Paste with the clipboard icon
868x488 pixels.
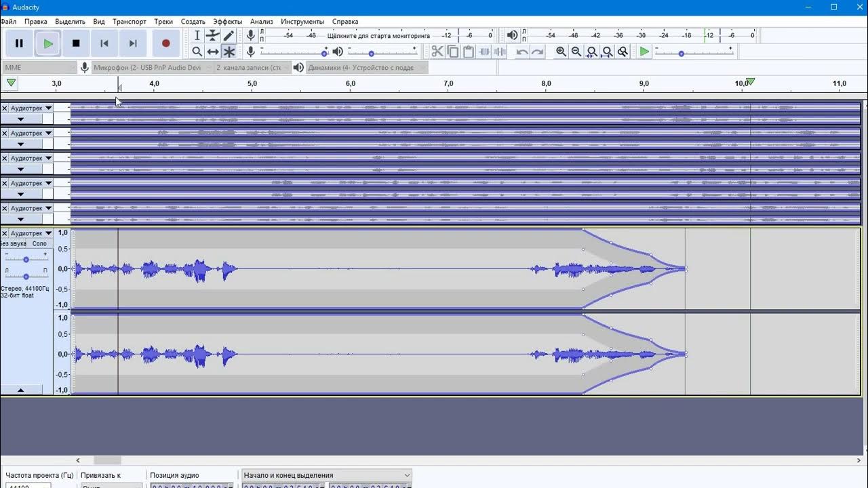coord(469,52)
